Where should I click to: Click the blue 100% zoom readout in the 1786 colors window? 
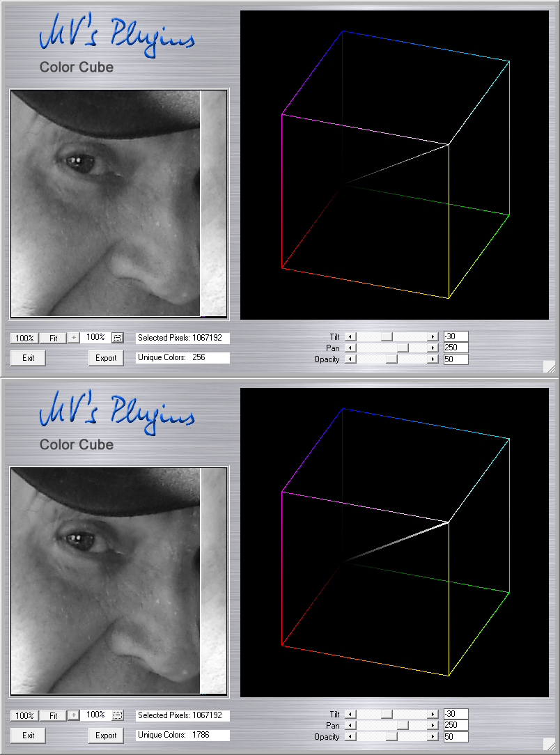pos(95,715)
